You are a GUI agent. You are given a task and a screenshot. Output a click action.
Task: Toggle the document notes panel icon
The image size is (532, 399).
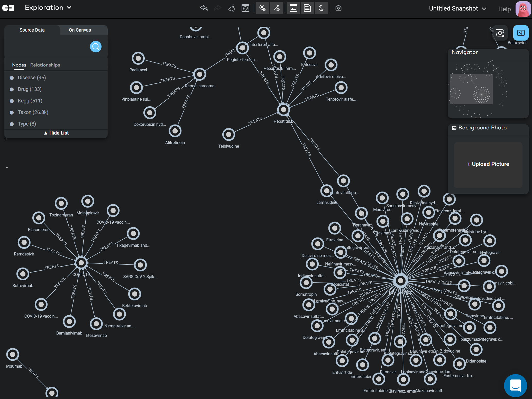(x=307, y=8)
